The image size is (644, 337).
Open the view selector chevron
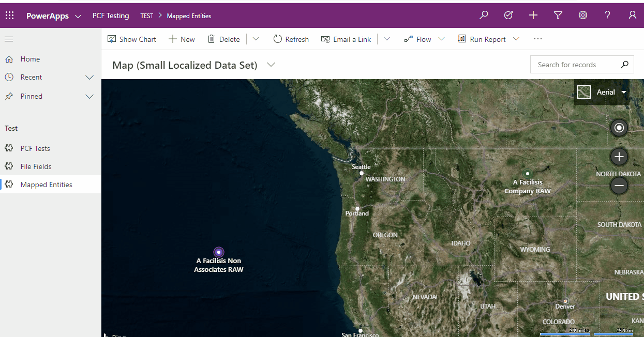pyautogui.click(x=271, y=65)
